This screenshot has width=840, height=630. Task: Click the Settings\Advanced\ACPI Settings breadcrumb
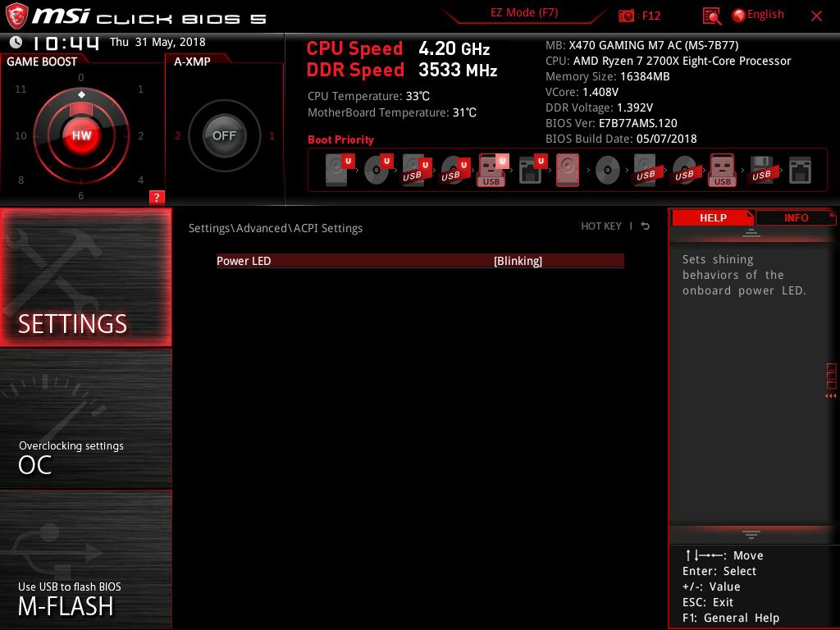[276, 228]
